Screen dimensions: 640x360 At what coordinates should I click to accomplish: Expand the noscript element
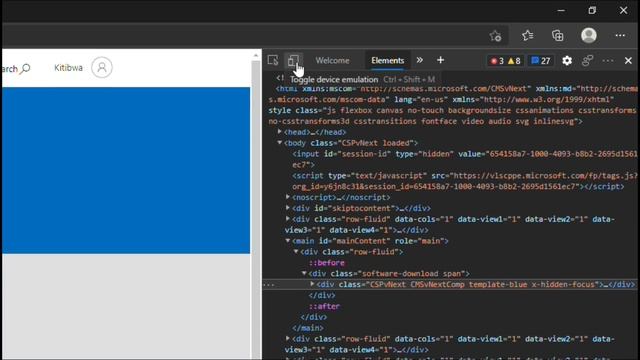[288, 197]
